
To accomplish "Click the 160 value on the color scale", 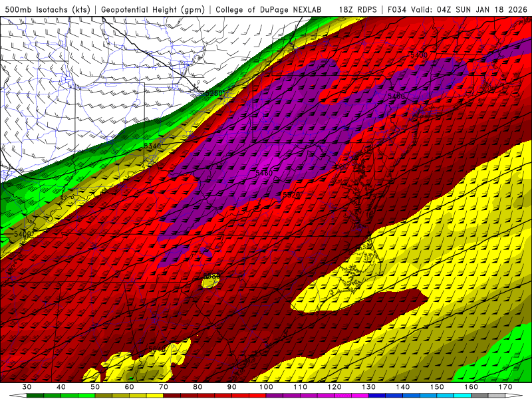I will 471,387.
